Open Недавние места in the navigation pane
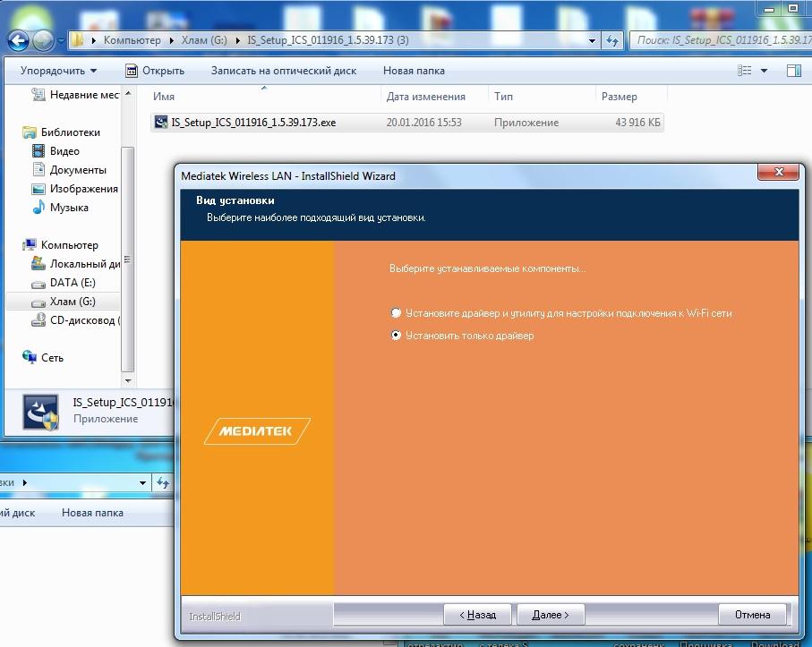 (75, 95)
